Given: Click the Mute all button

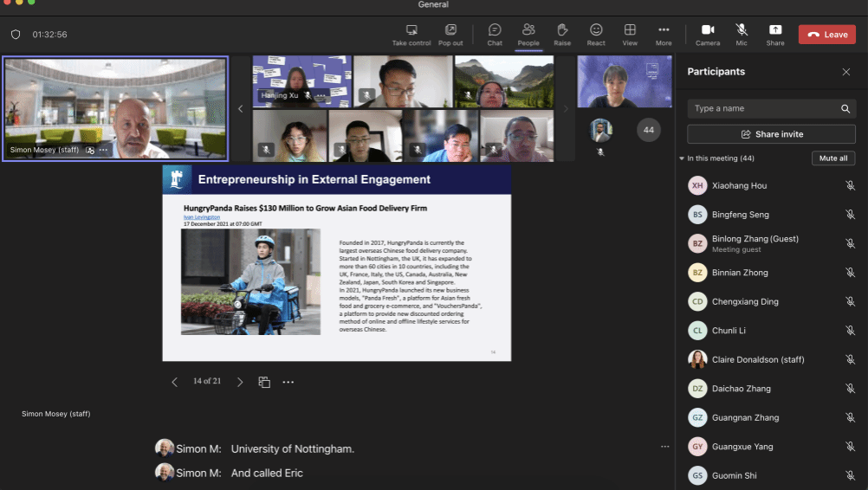Looking at the screenshot, I should pos(833,158).
